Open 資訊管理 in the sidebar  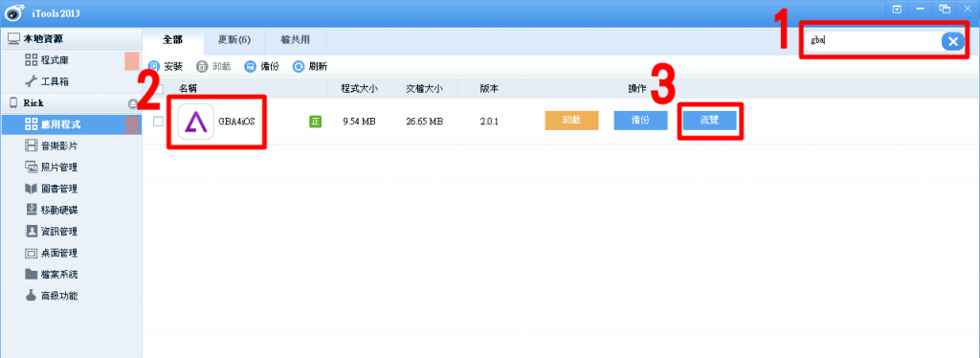(x=71, y=232)
